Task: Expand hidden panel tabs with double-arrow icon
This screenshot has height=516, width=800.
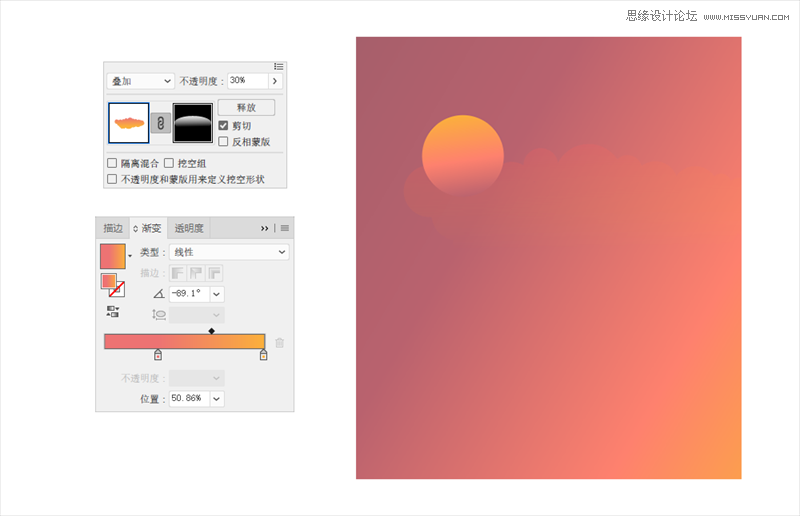Action: [264, 228]
